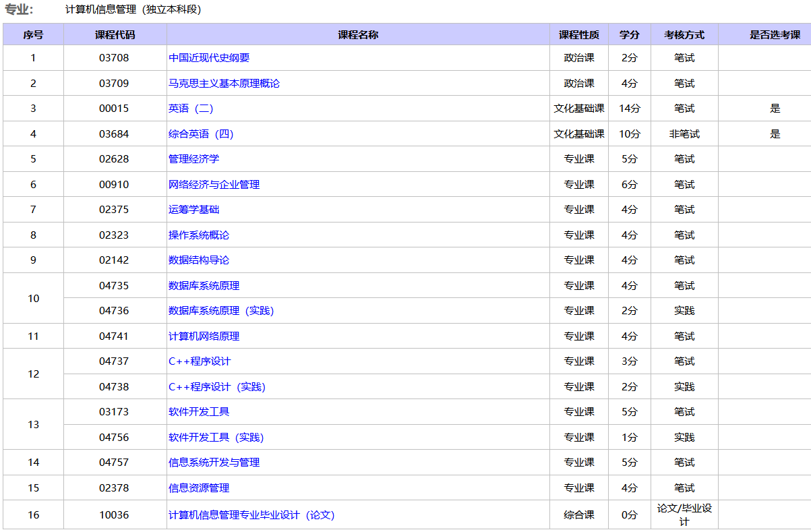Select course code 10036
The image size is (811, 532).
[x=114, y=515]
